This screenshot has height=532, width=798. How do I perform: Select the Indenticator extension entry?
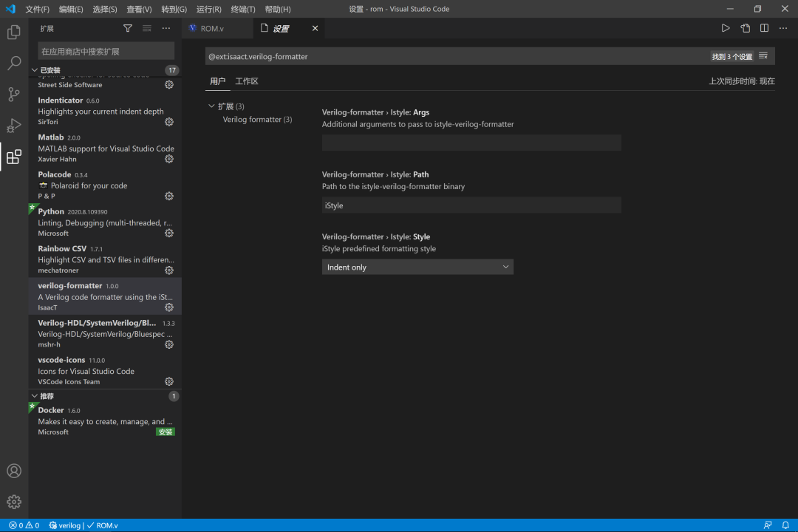105,111
